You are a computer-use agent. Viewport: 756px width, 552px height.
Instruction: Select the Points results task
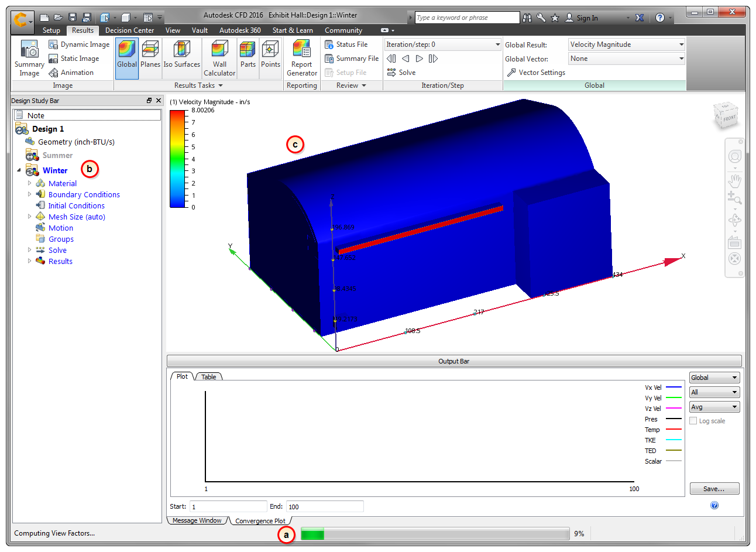(270, 59)
